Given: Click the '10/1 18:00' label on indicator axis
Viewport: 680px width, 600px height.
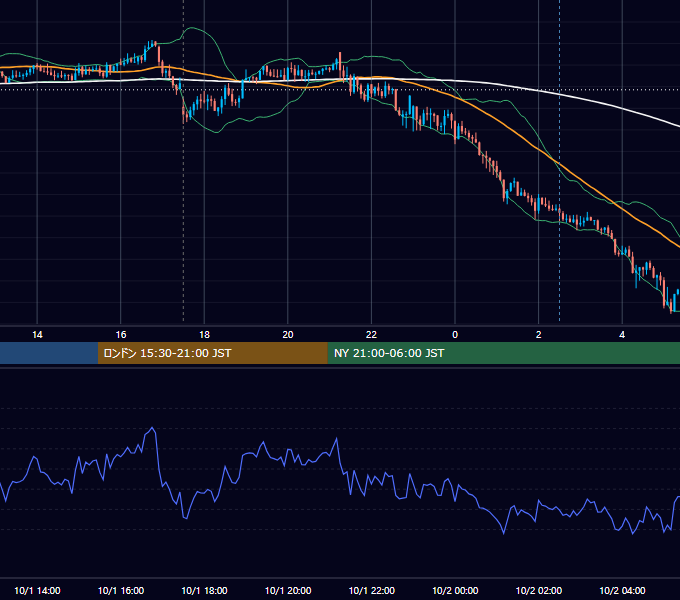Looking at the screenshot, I should pos(204,590).
